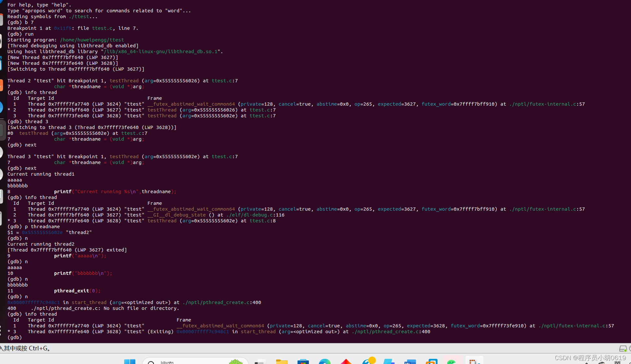Select breakpoint address 0x11f9

click(x=63, y=28)
